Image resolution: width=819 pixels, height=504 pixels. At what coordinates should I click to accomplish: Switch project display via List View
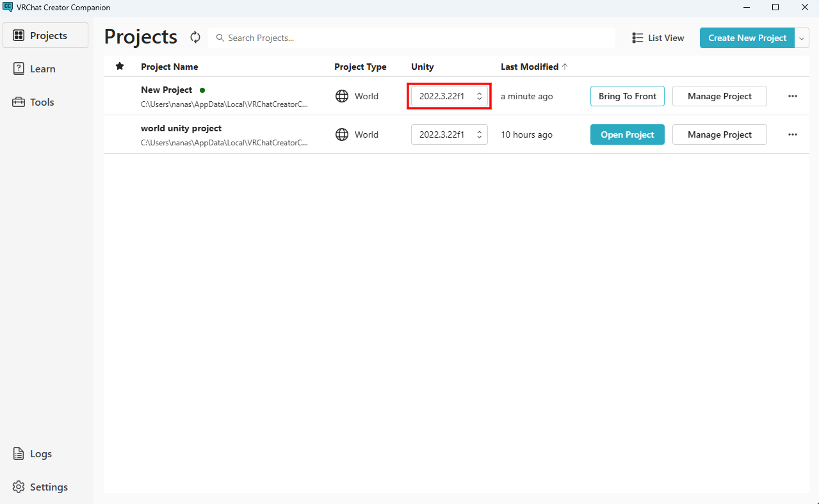pos(658,38)
